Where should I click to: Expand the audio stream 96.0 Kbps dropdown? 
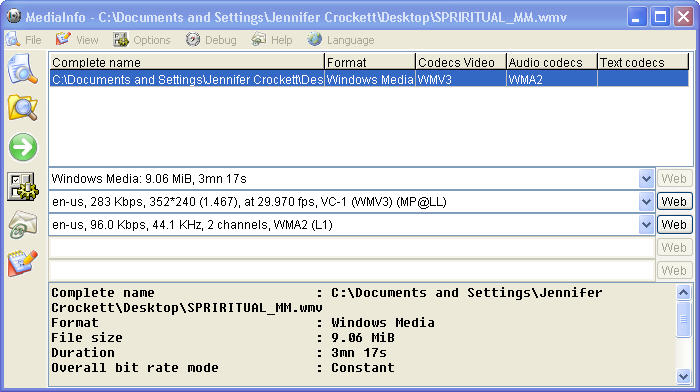(646, 225)
